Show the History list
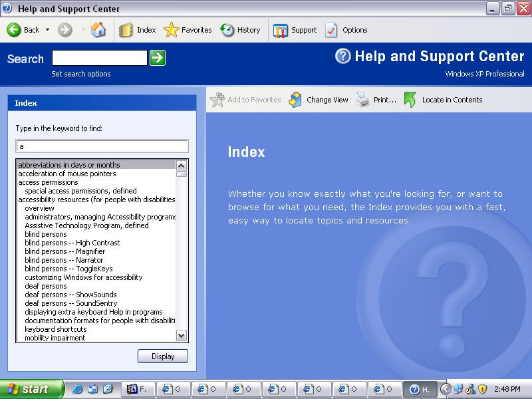The height and width of the screenshot is (399, 532). pos(240,30)
